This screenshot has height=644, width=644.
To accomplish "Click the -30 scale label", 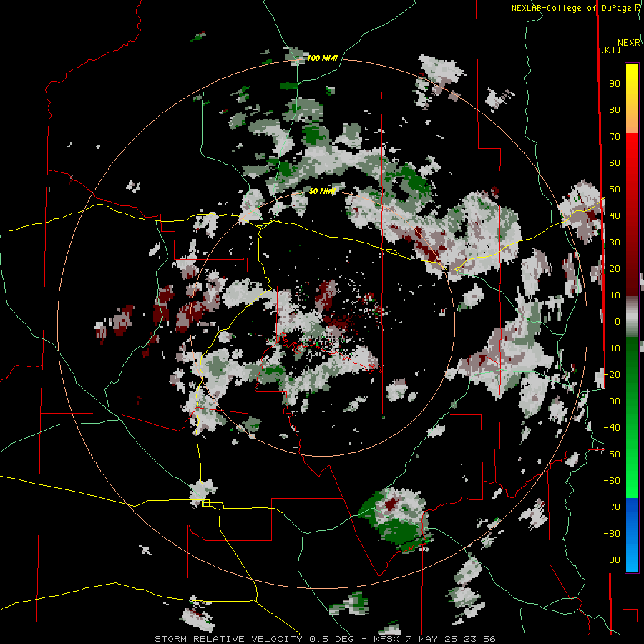I will click(x=612, y=401).
